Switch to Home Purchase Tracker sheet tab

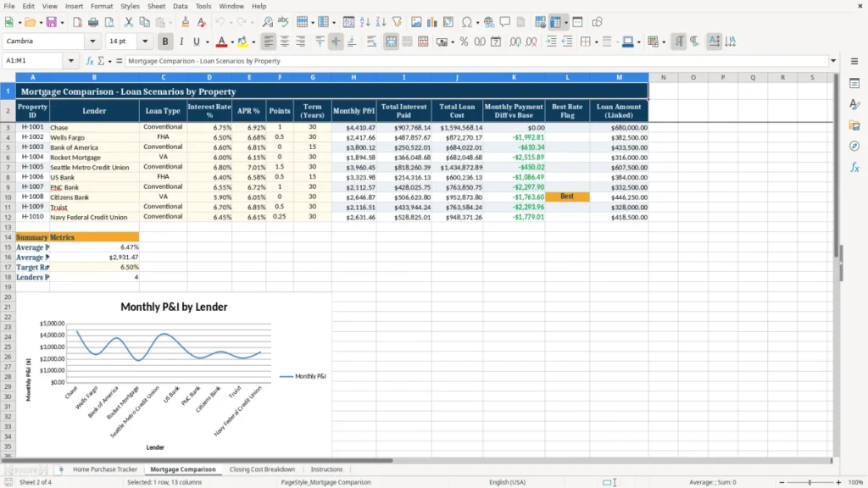[105, 469]
